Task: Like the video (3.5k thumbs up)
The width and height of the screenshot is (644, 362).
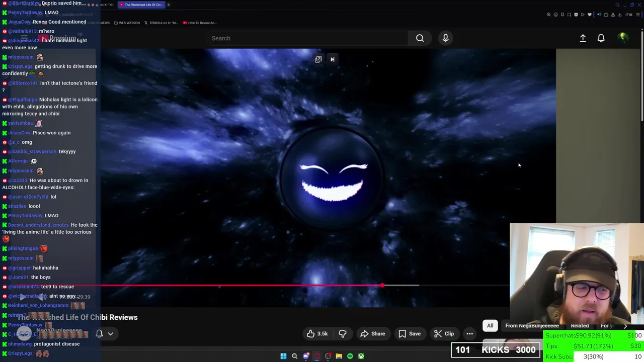Action: [317, 334]
